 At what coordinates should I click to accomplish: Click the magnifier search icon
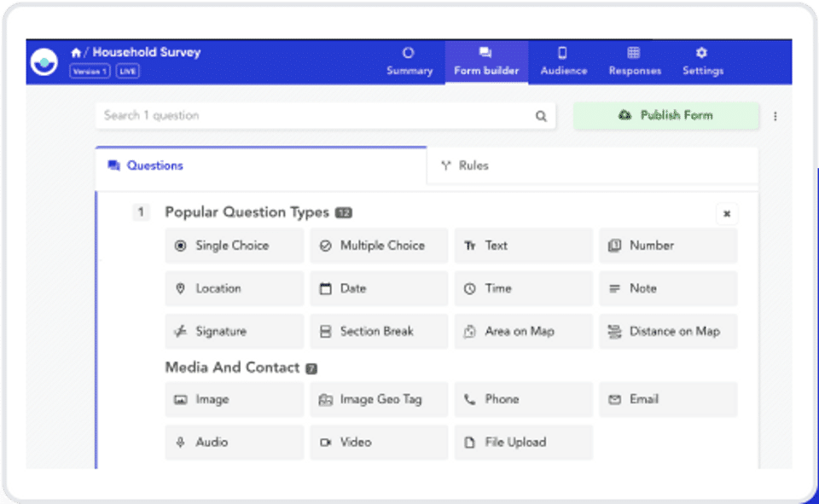pos(541,116)
